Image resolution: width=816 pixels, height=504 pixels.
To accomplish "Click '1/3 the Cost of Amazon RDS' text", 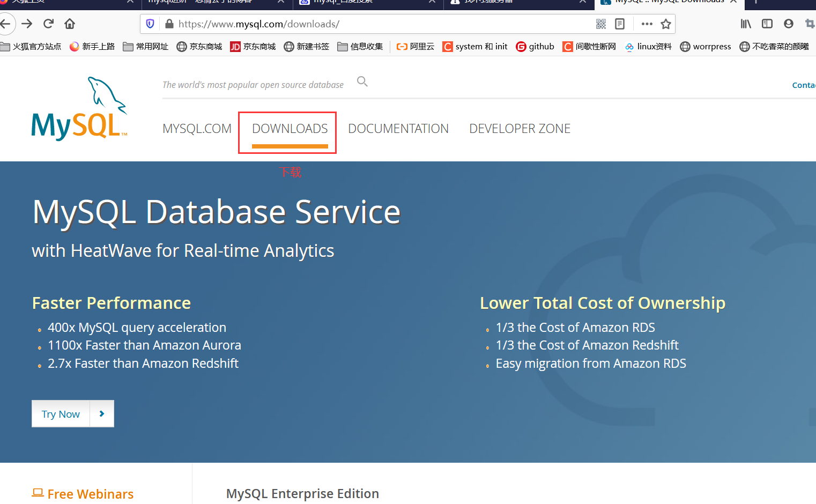I will click(575, 328).
